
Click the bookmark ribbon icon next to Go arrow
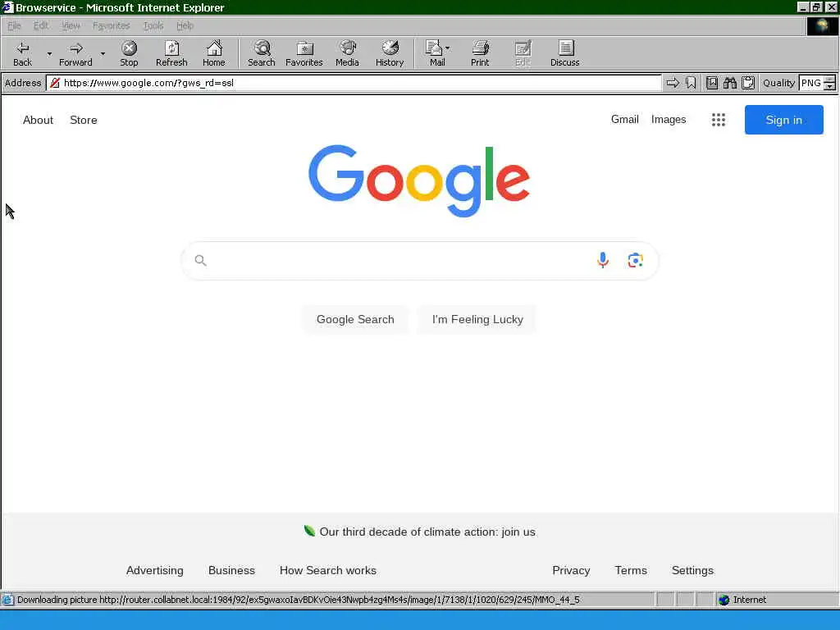click(691, 83)
